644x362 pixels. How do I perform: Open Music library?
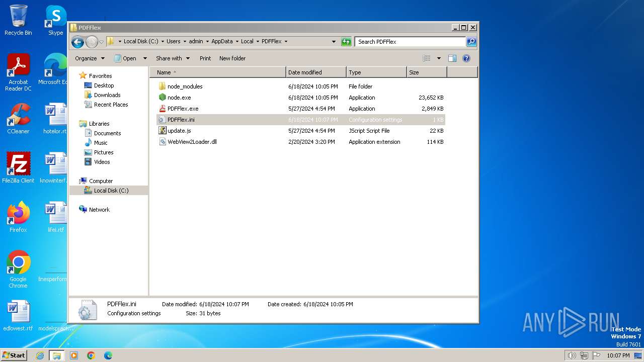[101, 143]
